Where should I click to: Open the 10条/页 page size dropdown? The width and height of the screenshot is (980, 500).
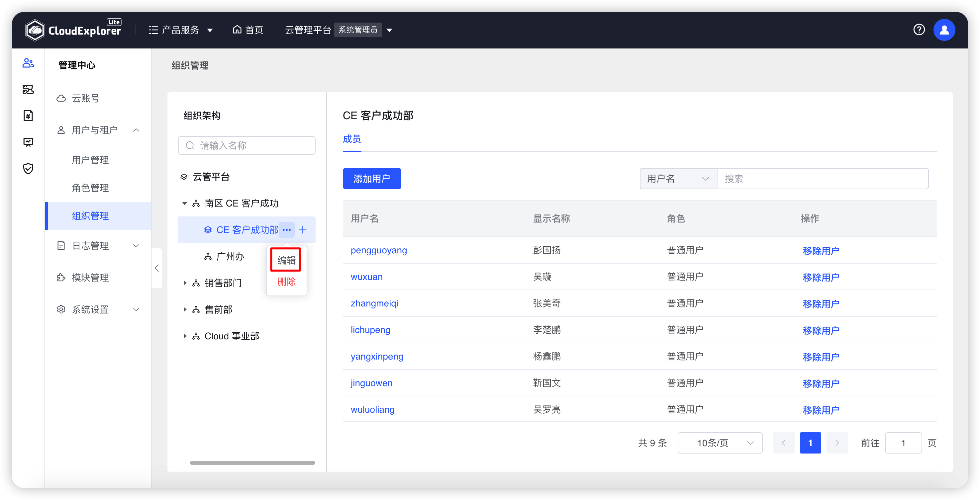720,443
